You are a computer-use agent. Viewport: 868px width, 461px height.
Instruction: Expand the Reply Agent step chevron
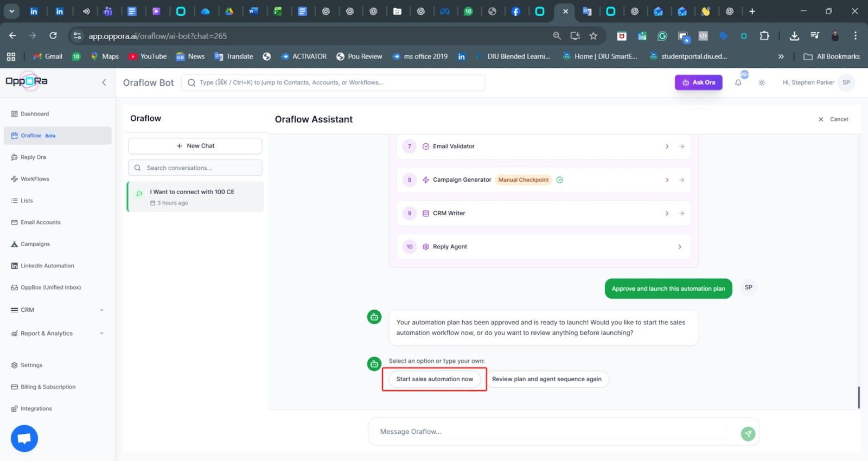click(x=680, y=247)
